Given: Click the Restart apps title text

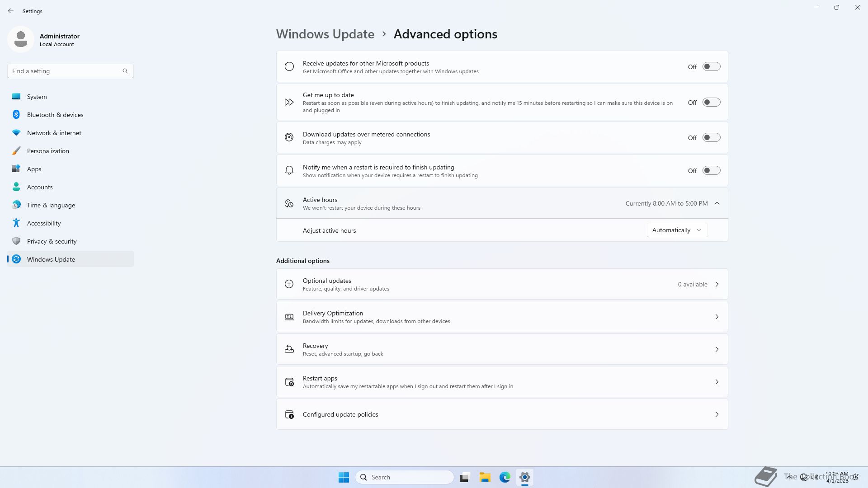Looking at the screenshot, I should (x=320, y=378).
